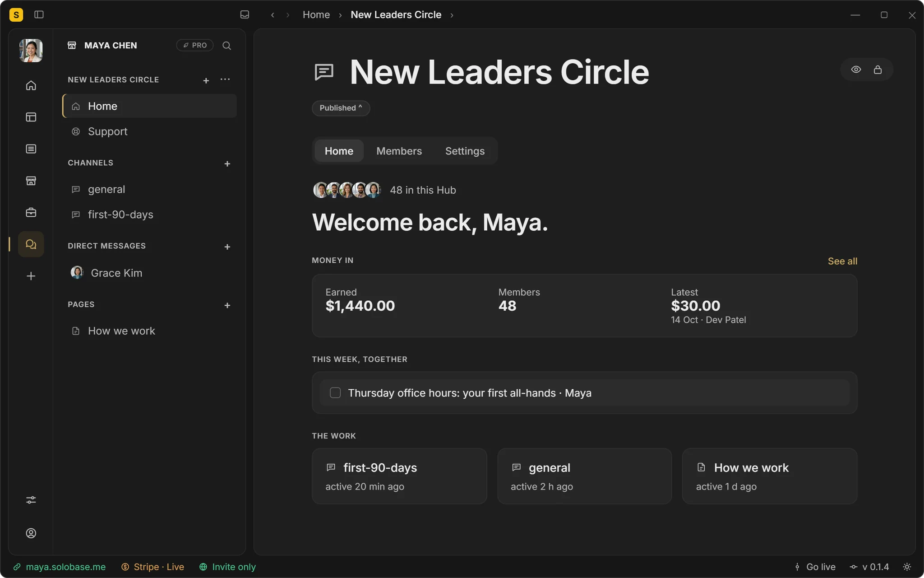
Task: Open the inbox tray icon
Action: click(245, 14)
